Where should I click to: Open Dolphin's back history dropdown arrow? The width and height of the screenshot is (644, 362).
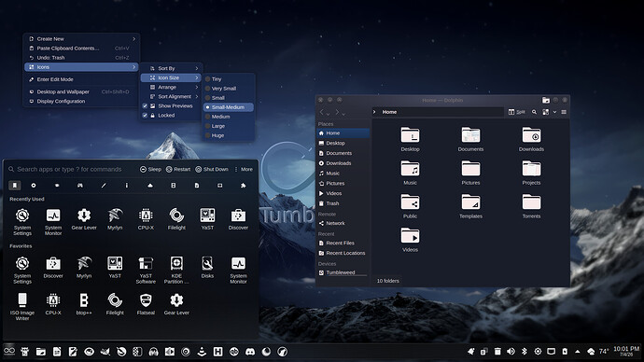328,113
